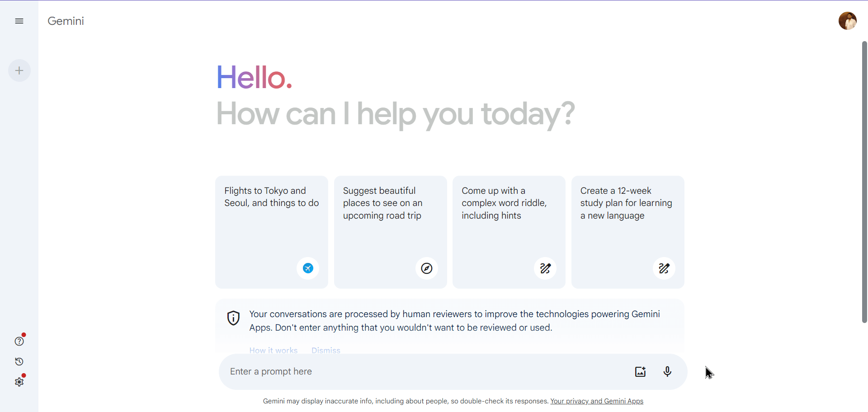Image resolution: width=868 pixels, height=412 pixels.
Task: Click the flights icon on Tokyo card
Action: click(x=308, y=268)
